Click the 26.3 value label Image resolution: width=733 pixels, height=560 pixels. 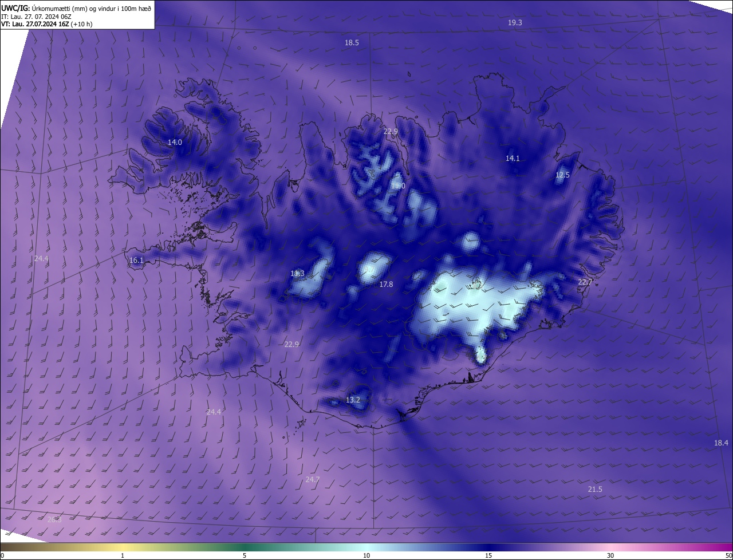(54, 519)
